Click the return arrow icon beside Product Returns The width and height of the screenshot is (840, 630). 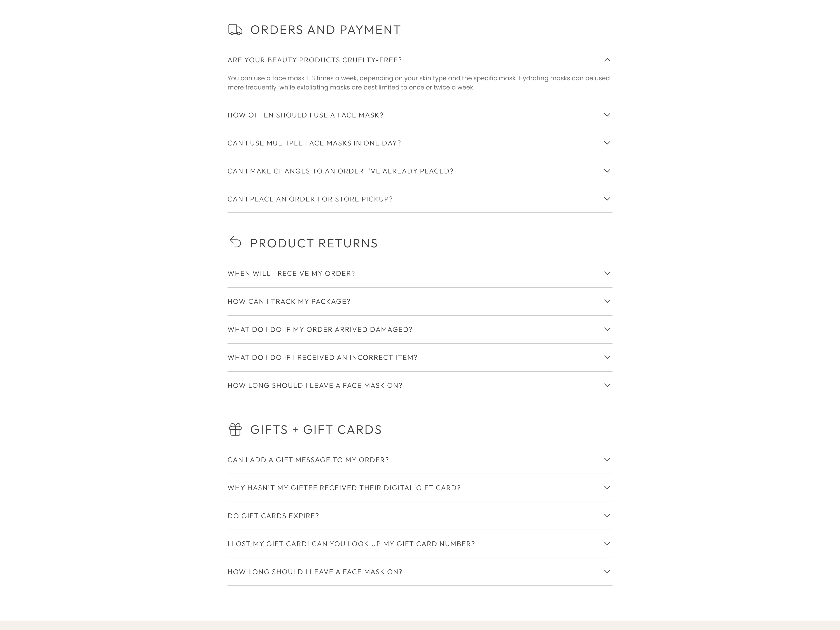pos(235,242)
